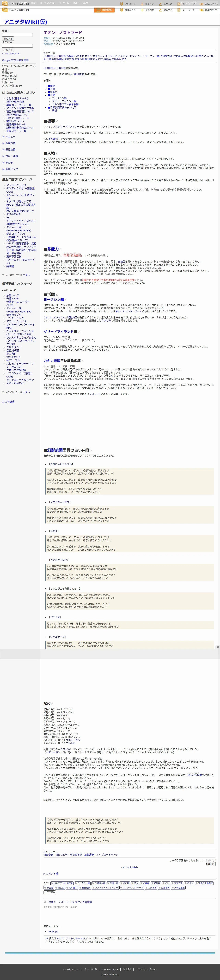This screenshot has width=220, height=980.
Task: Click the 予言者 tag chip near page bottom
Action: click(49, 887)
